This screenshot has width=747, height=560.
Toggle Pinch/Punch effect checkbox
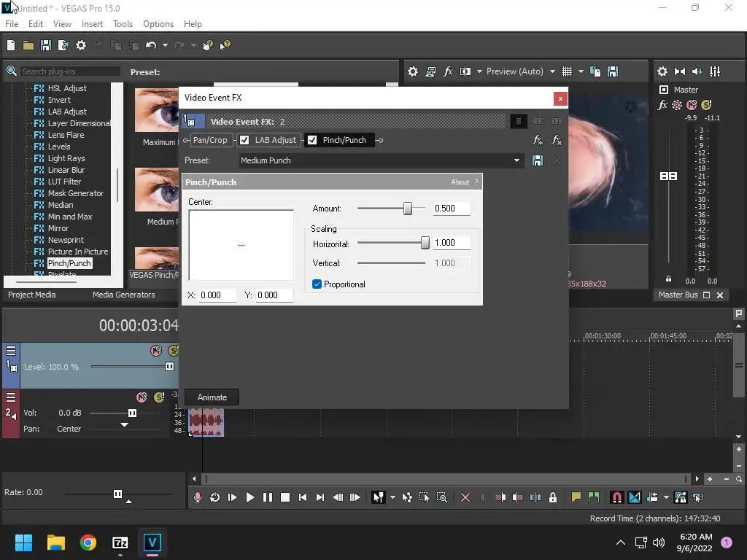(x=312, y=140)
